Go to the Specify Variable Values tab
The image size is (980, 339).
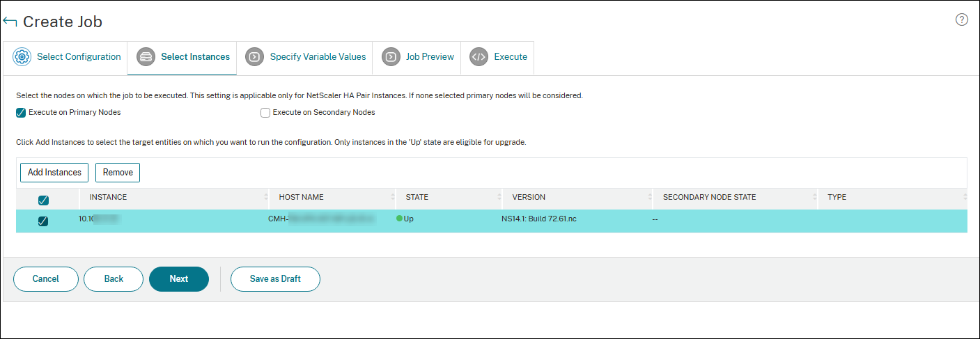pos(306,57)
